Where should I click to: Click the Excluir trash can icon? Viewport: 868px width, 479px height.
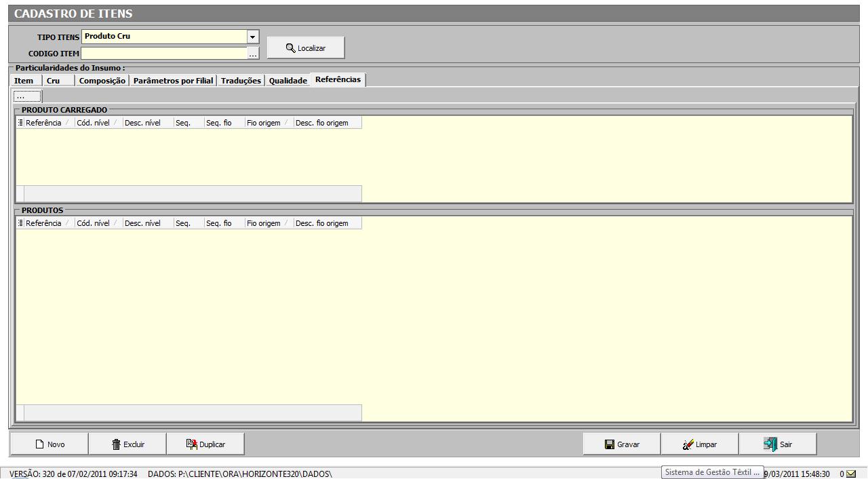(116, 444)
